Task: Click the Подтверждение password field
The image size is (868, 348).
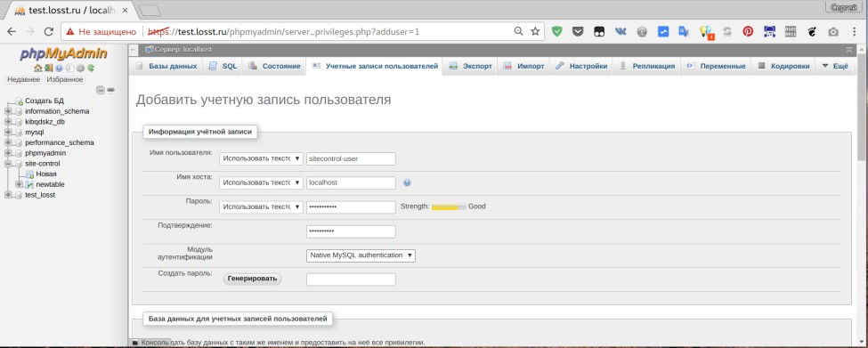Action: click(x=351, y=231)
